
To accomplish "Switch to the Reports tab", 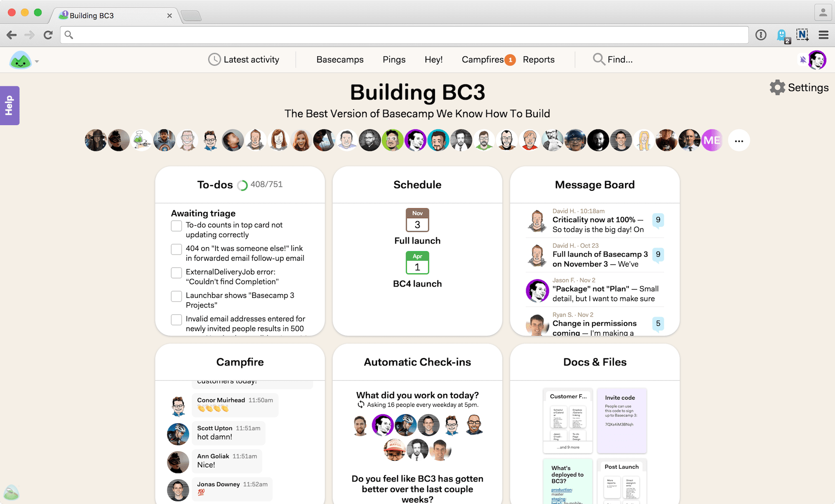I will click(539, 58).
